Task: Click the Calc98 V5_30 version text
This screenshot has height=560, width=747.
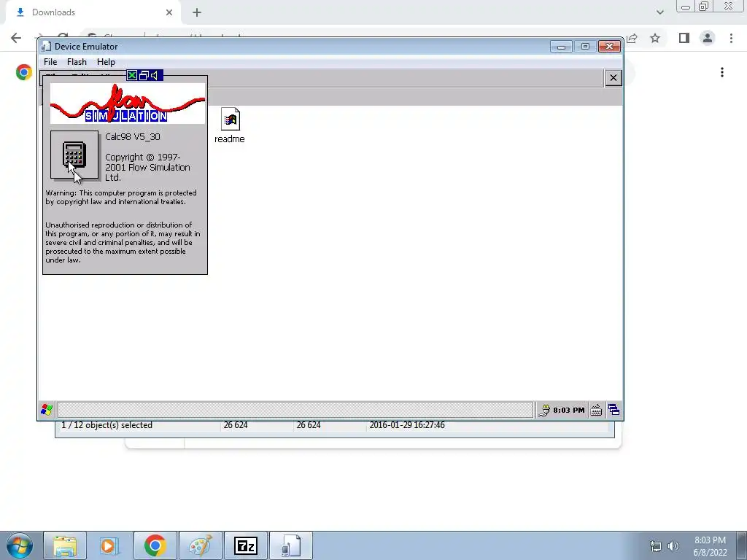Action: [133, 136]
